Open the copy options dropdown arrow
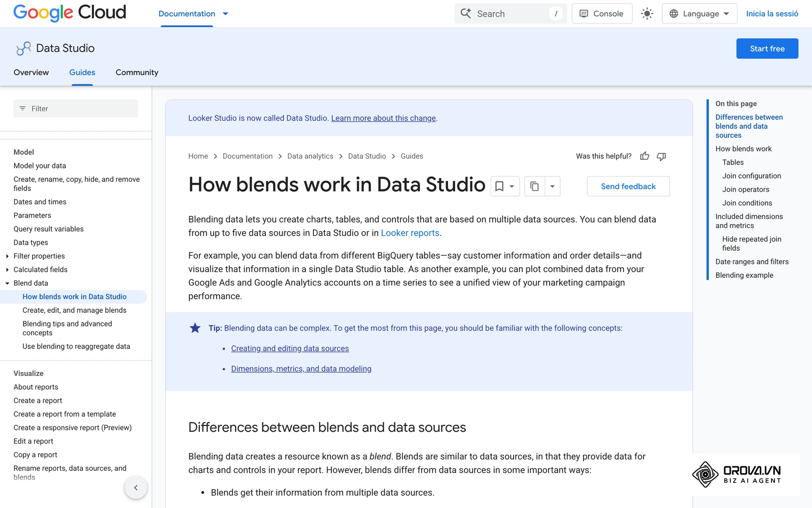This screenshot has height=508, width=812. coord(552,186)
